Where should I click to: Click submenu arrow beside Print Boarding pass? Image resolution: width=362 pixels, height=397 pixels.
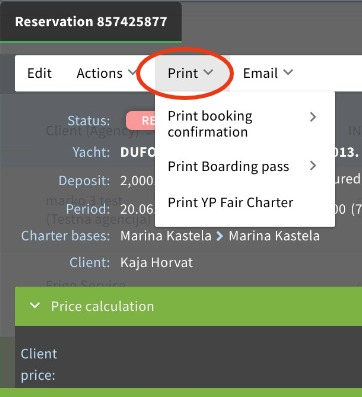pyautogui.click(x=313, y=166)
